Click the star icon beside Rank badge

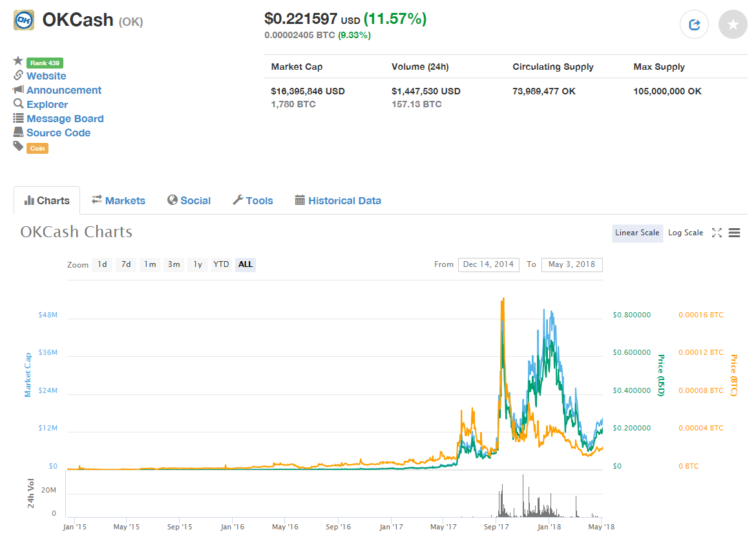click(x=18, y=61)
